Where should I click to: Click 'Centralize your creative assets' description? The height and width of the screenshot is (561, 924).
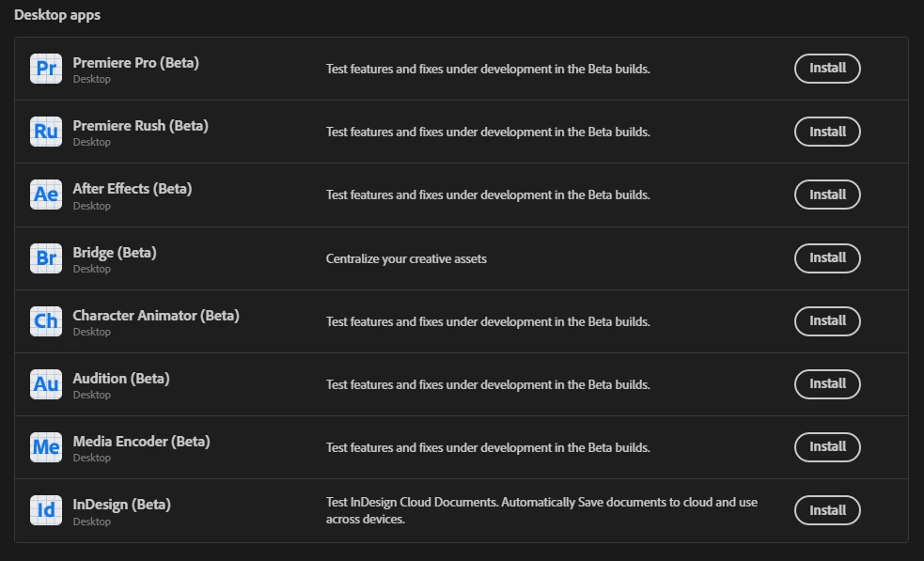406,258
